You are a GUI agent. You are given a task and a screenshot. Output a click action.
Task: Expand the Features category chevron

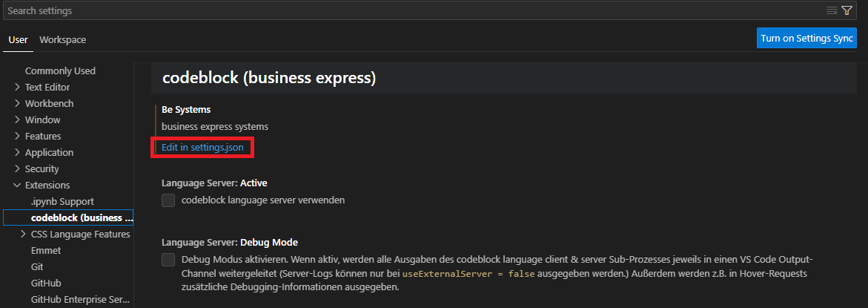click(x=18, y=137)
